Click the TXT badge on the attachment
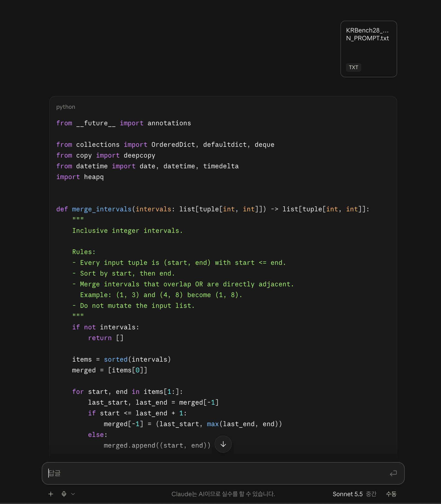 (353, 67)
